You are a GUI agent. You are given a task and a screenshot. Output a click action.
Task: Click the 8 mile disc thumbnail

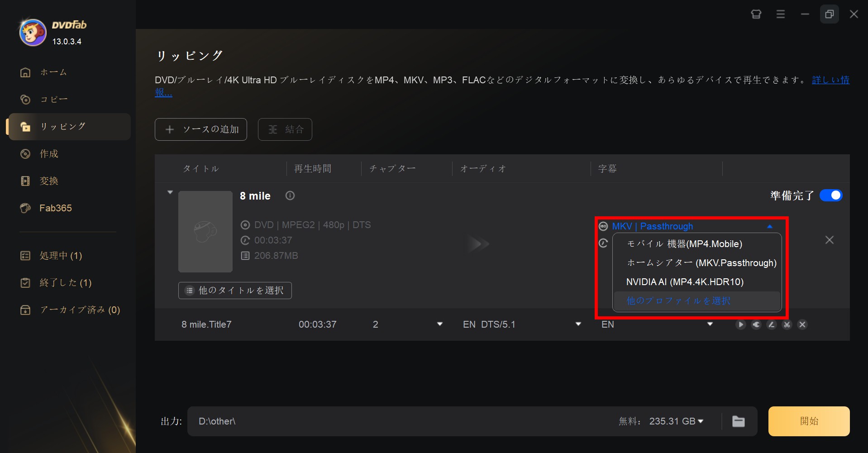point(205,232)
